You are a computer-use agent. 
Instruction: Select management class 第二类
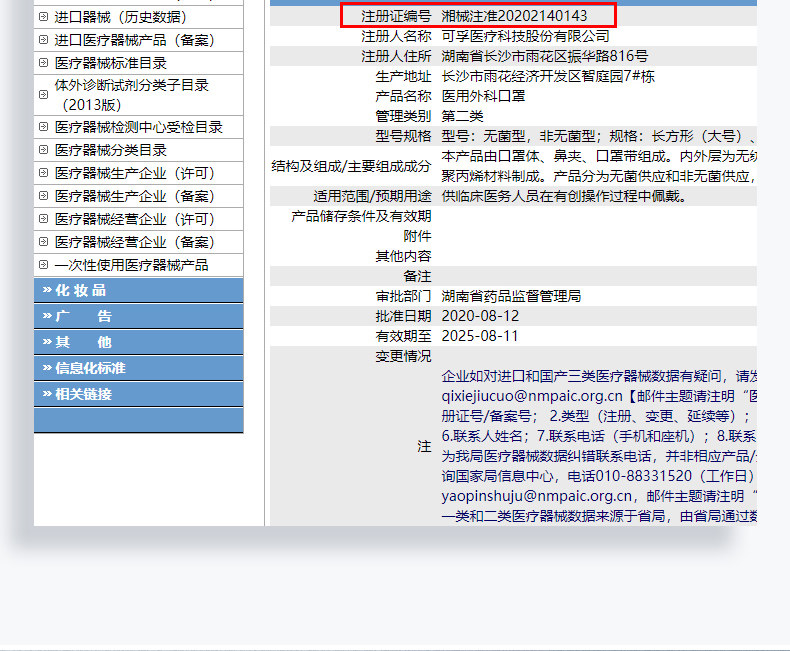(x=463, y=116)
